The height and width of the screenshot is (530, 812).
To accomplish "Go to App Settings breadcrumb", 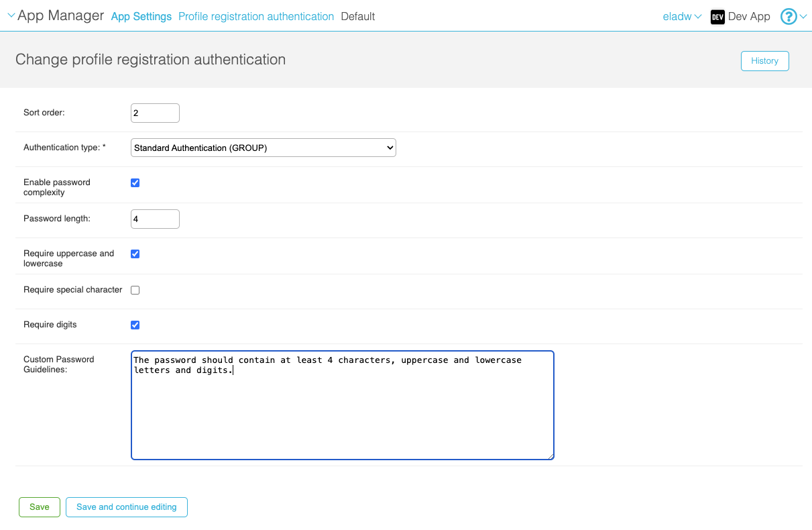I will pyautogui.click(x=141, y=17).
